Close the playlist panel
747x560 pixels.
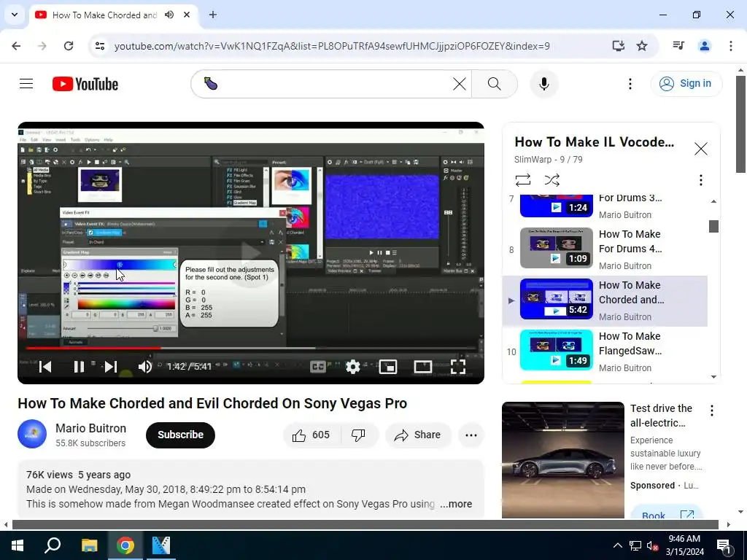click(700, 149)
